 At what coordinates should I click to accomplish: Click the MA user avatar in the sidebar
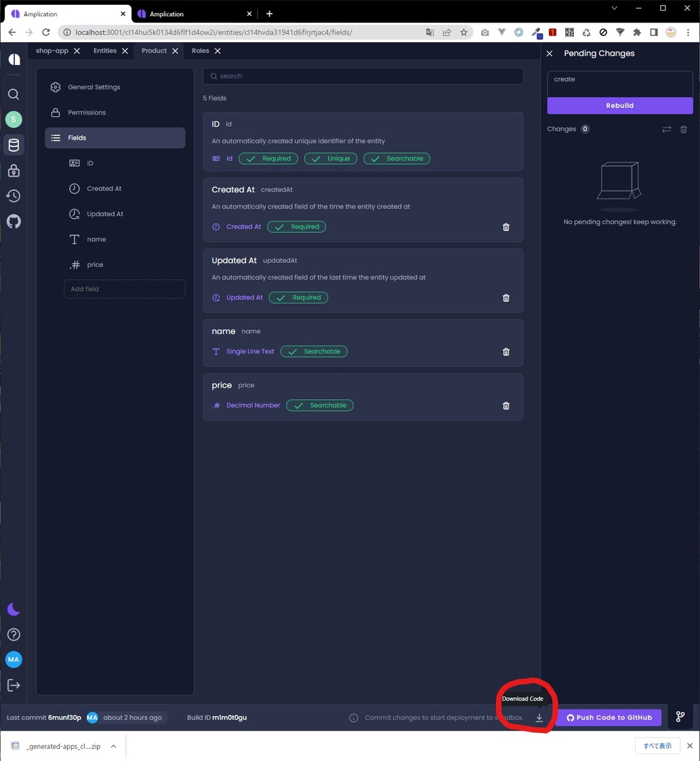tap(14, 659)
